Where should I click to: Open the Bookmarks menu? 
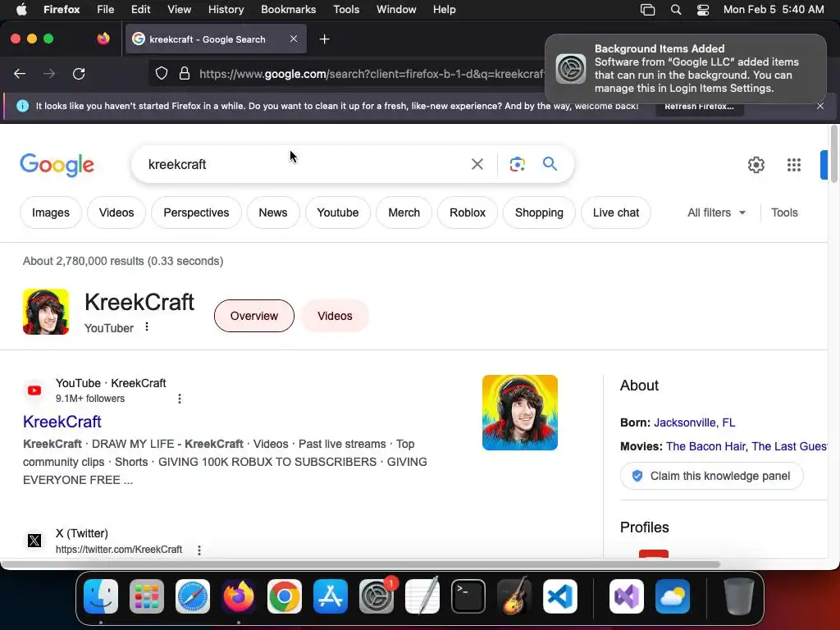[x=288, y=10]
